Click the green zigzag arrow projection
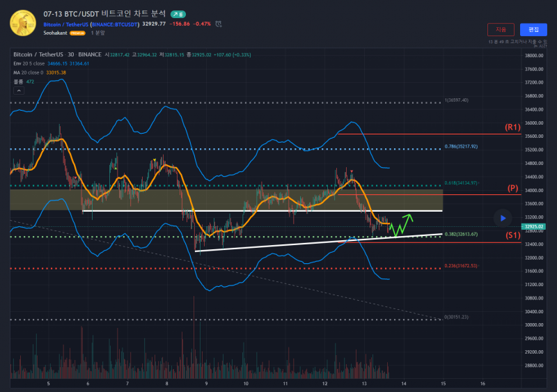This screenshot has height=392, width=557. tap(402, 225)
